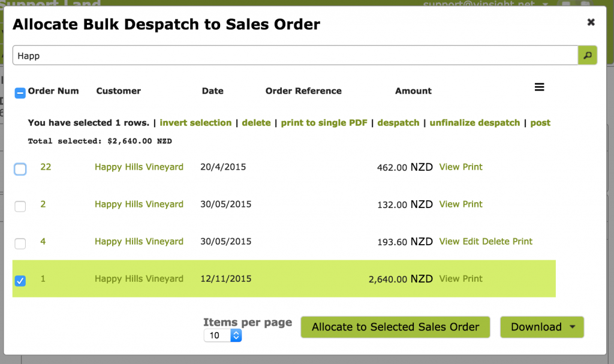Sort by the Date column header
This screenshot has height=364, width=614.
tap(212, 91)
